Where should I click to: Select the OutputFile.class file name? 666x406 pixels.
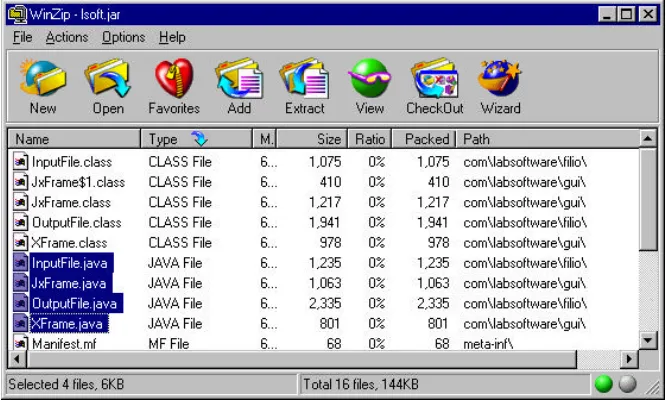(77, 223)
